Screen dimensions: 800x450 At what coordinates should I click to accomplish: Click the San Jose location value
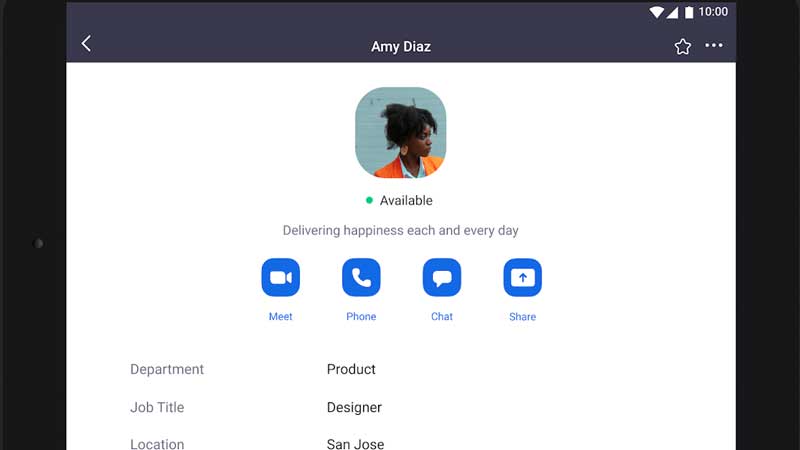356,444
